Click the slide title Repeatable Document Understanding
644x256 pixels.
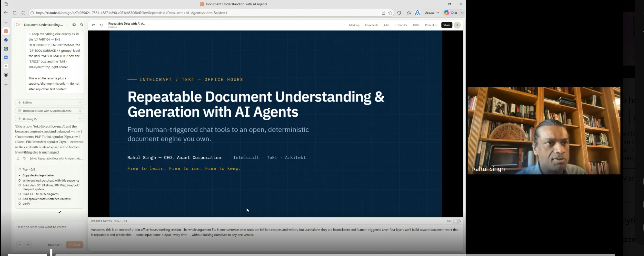click(256, 104)
